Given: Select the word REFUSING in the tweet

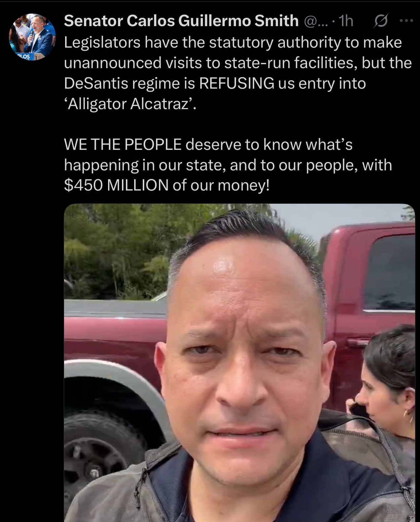Looking at the screenshot, I should (x=237, y=83).
